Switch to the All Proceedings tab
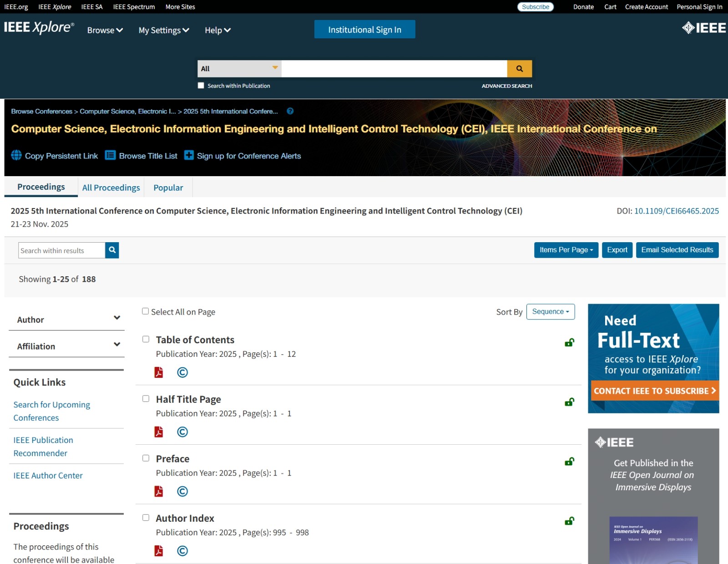The image size is (728, 564). pyautogui.click(x=111, y=188)
